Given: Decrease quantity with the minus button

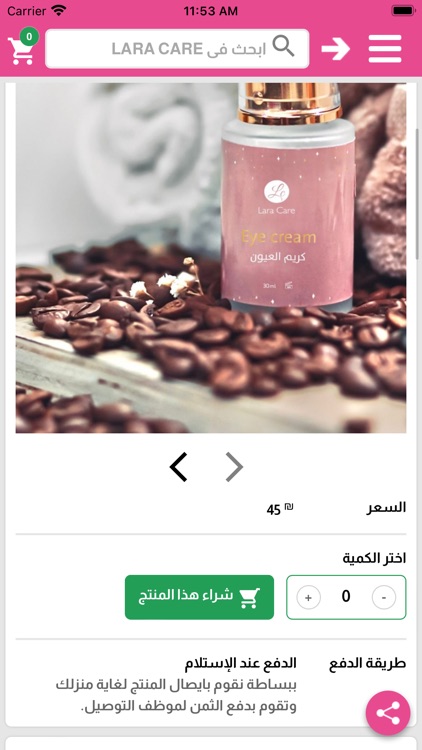Looking at the screenshot, I should [384, 597].
